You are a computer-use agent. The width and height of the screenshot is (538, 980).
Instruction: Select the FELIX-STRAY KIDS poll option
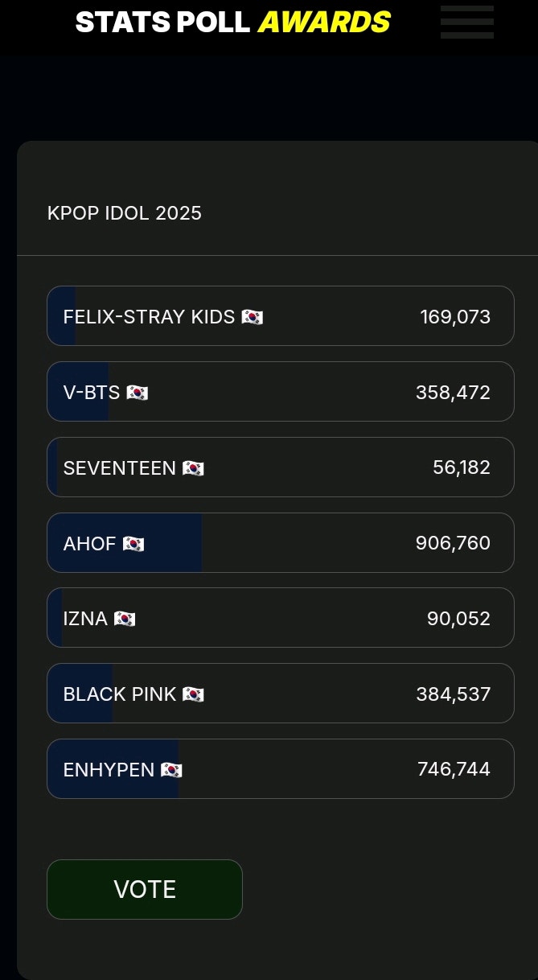[281, 316]
